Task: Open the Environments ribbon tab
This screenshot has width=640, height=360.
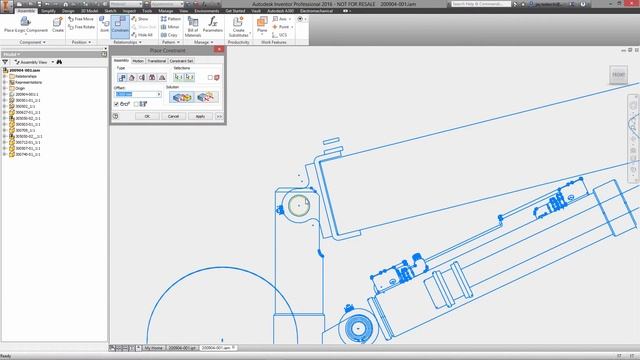Action: 207,11
